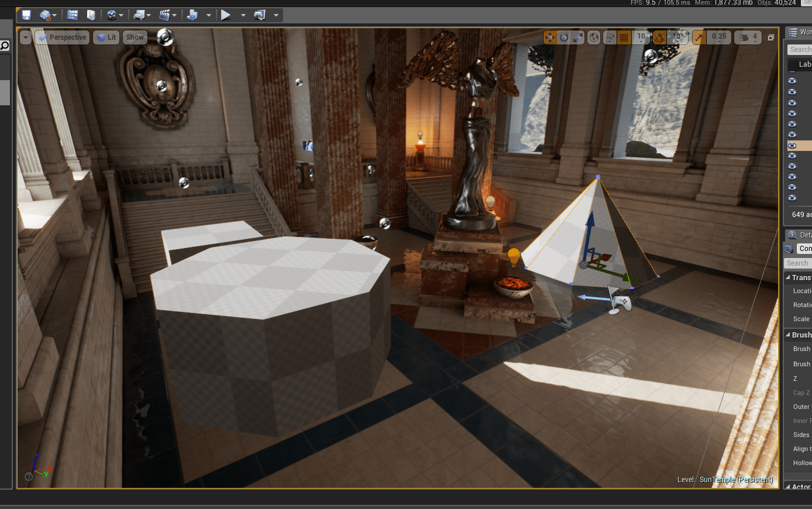
Task: Select the Scale tool in viewport
Action: click(578, 37)
